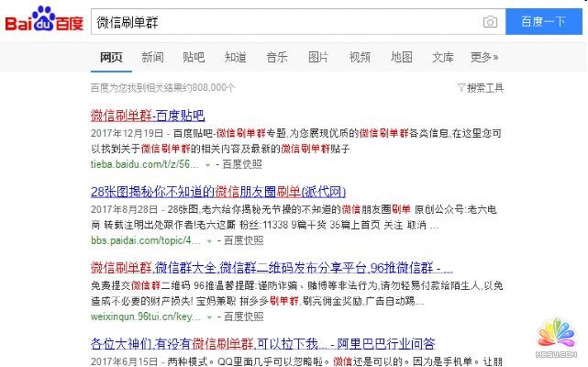Click the date 2017年12月19日
588x367 pixels.
127,133
